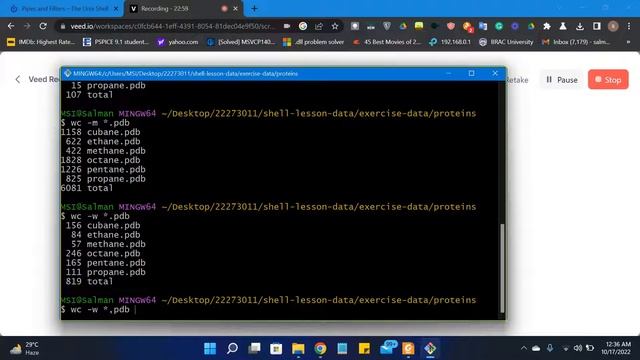Switch to Git Bash taskbar icon
The height and width of the screenshot is (360, 640).
tap(430, 349)
